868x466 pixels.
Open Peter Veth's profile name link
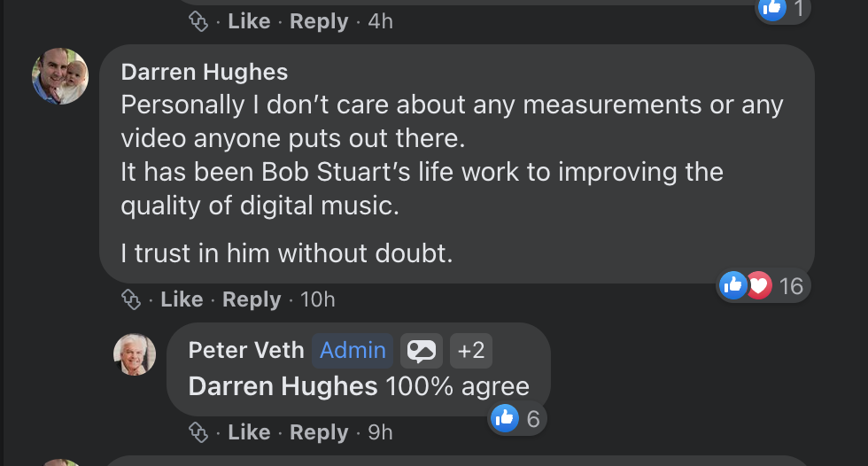click(x=245, y=351)
